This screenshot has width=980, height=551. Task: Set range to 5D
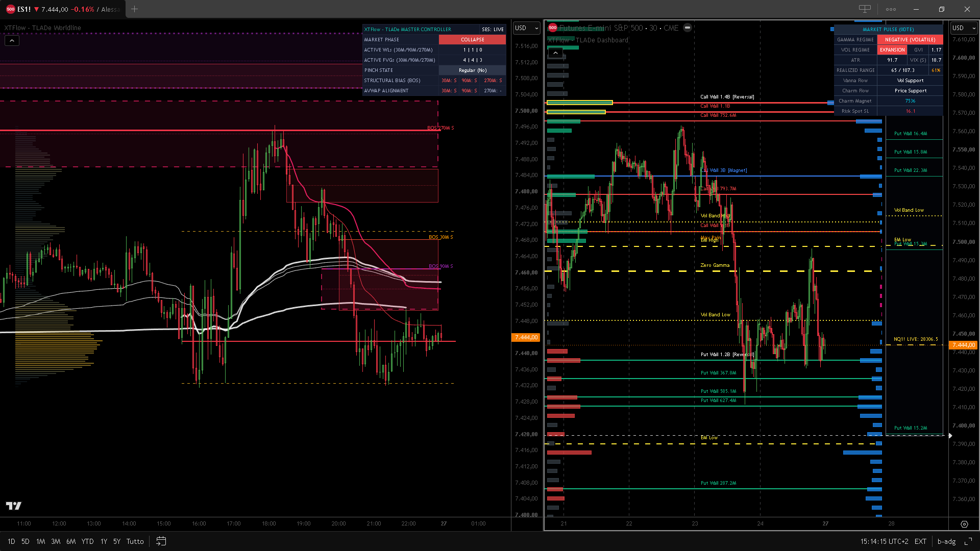(x=26, y=541)
